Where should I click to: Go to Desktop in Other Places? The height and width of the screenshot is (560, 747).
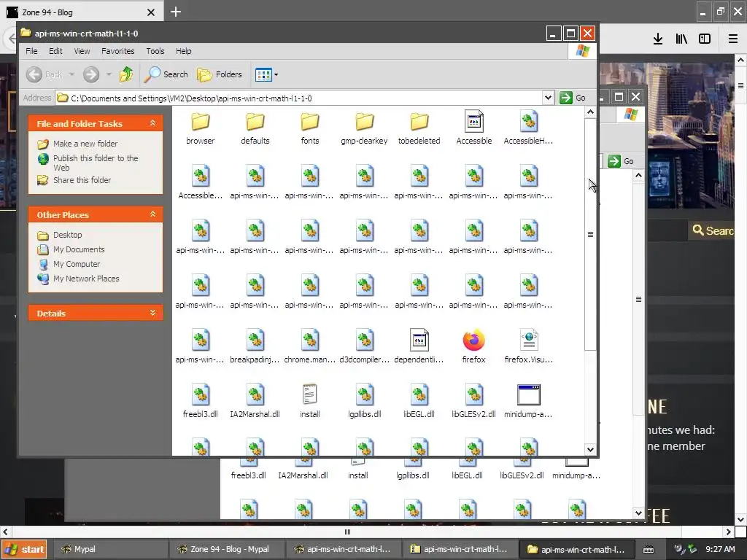coord(67,235)
